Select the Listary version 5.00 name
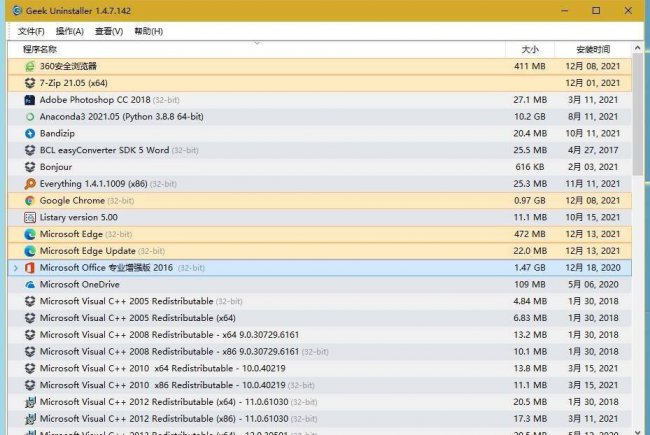 (79, 217)
